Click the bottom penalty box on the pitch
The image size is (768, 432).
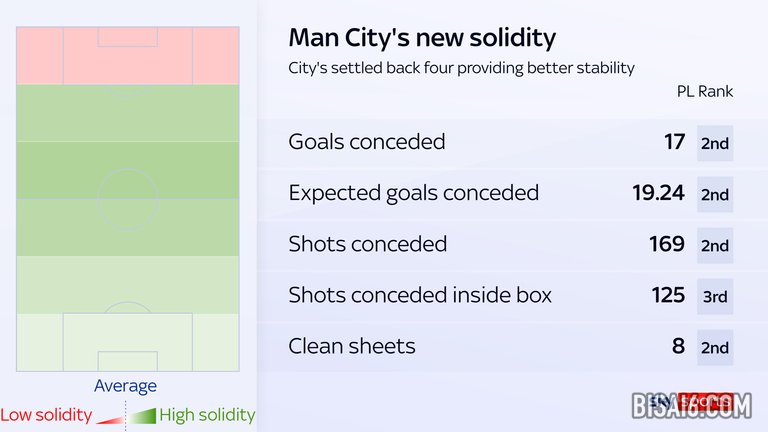pos(127,340)
